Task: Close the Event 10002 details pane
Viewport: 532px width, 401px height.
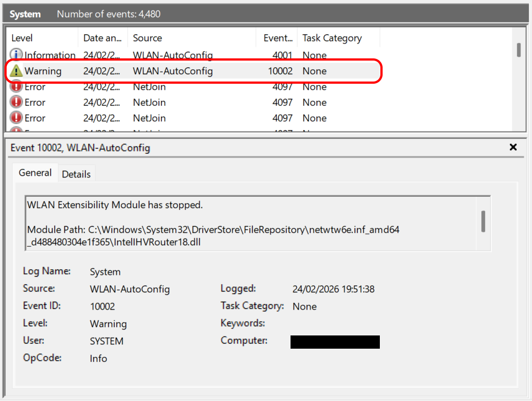Action: pyautogui.click(x=513, y=147)
